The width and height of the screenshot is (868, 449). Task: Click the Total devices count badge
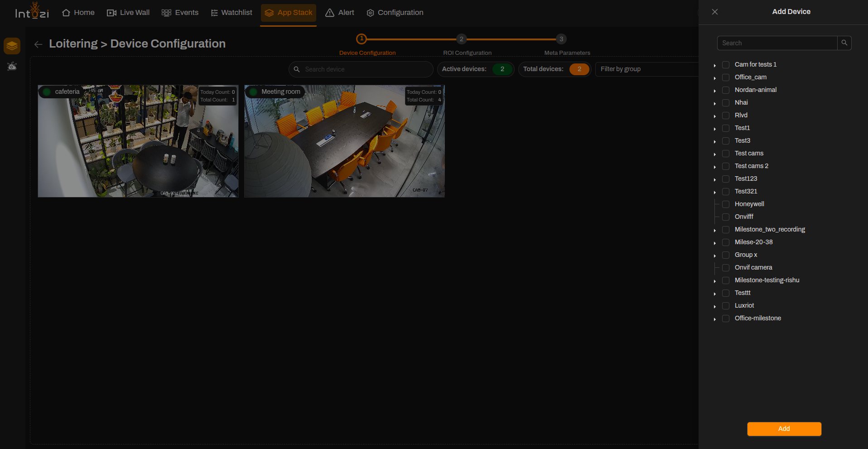[x=579, y=69]
